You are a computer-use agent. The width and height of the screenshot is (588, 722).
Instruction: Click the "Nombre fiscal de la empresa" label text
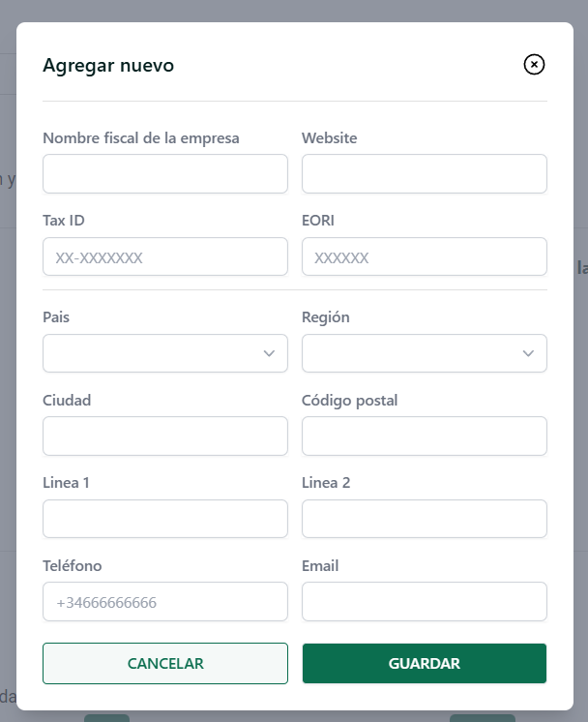click(x=141, y=138)
